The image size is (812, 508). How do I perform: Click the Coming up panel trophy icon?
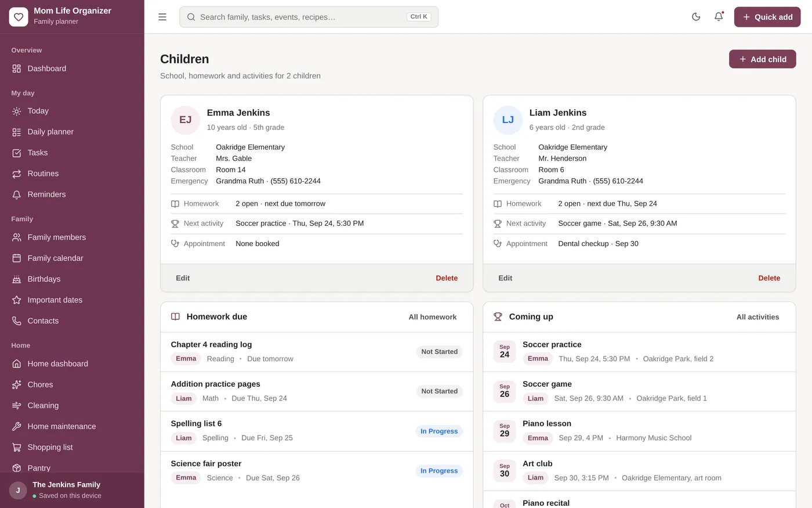pyautogui.click(x=498, y=317)
